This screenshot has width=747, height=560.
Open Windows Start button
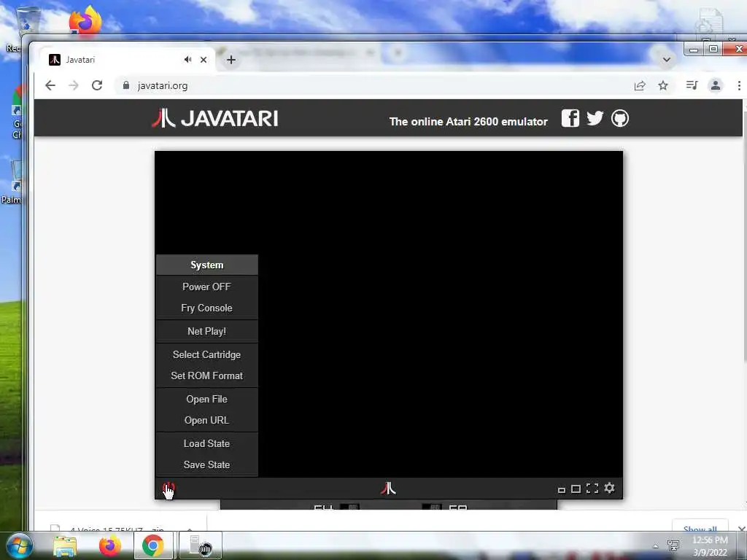click(x=20, y=545)
